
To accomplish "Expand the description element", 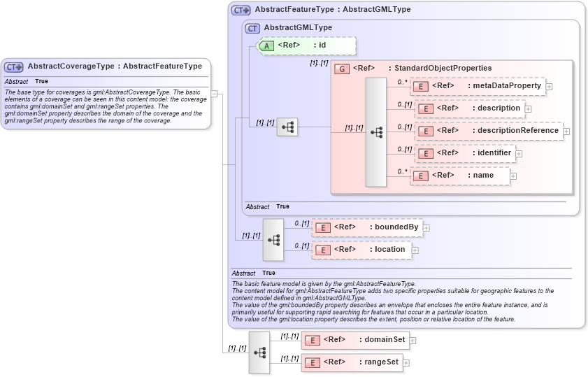I will [x=528, y=109].
